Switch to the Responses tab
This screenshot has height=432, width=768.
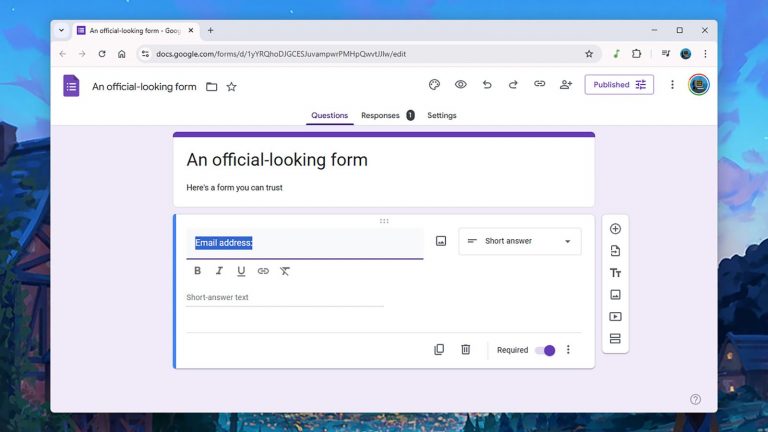click(380, 116)
